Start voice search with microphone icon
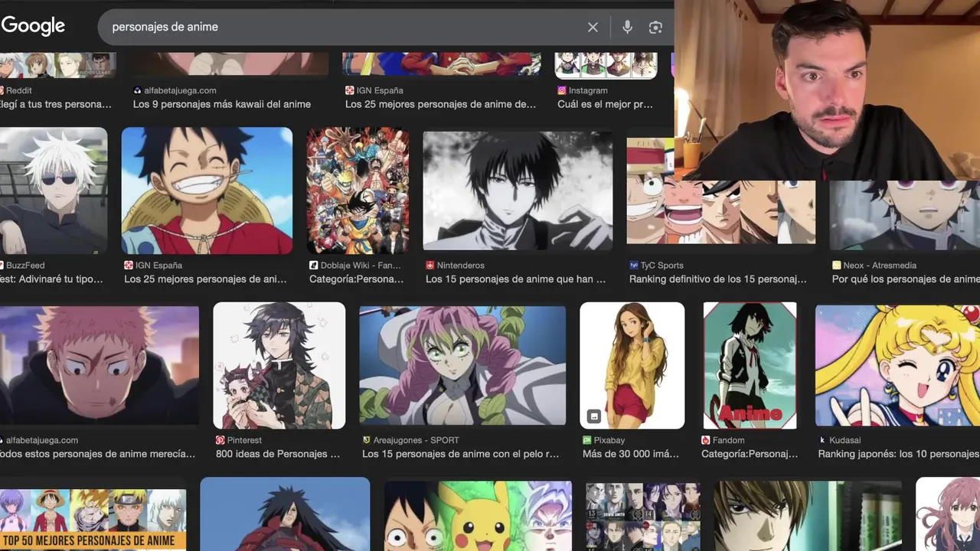Viewport: 980px width, 551px height. pos(627,27)
